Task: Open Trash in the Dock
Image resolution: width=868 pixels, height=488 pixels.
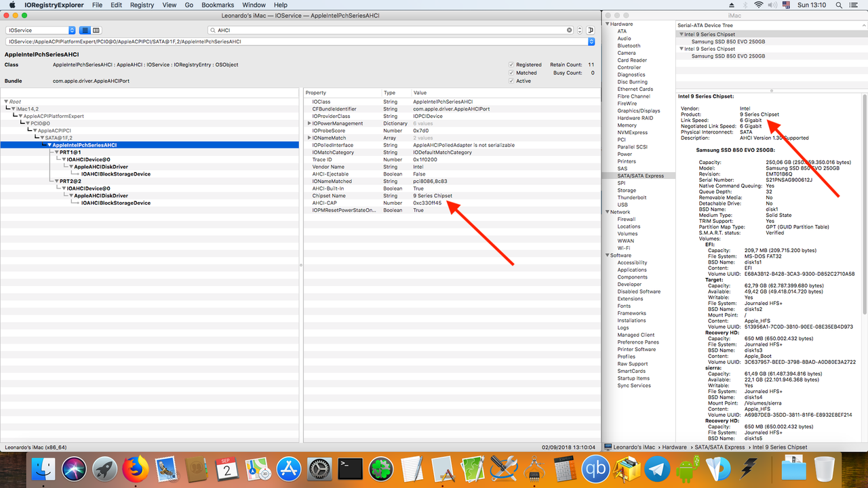Action: click(x=825, y=469)
